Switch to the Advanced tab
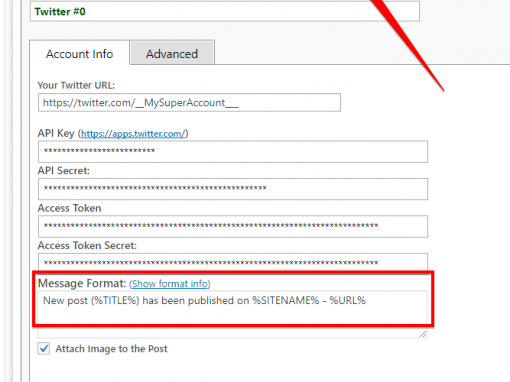The width and height of the screenshot is (510, 382). [172, 53]
